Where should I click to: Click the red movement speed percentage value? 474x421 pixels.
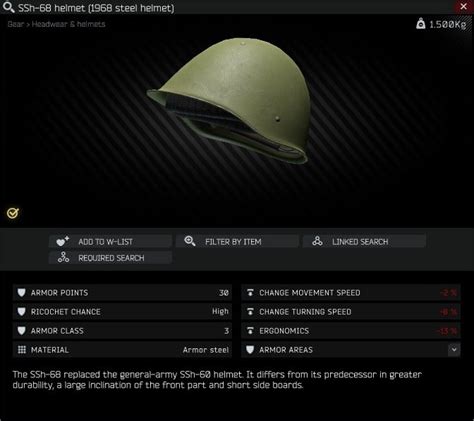(449, 293)
